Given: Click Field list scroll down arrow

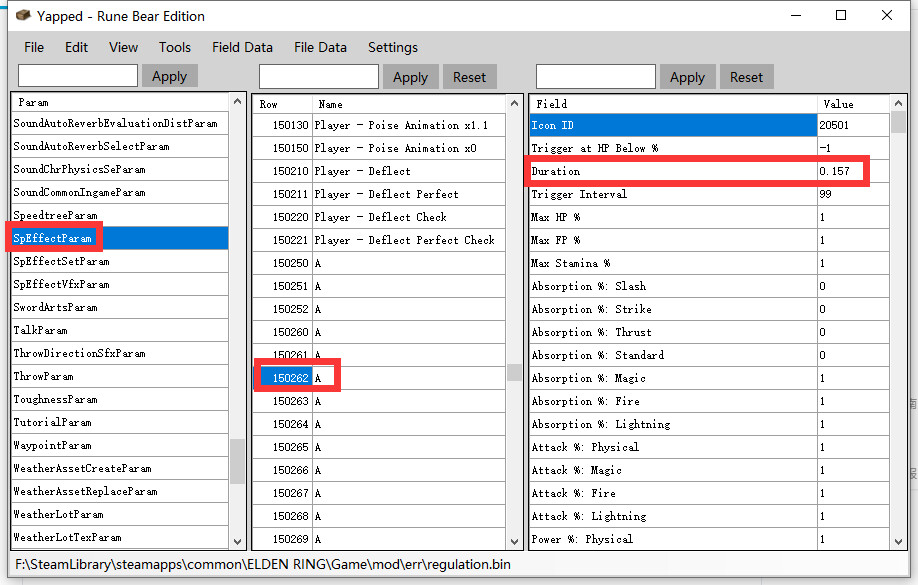Looking at the screenshot, I should click(x=899, y=542).
